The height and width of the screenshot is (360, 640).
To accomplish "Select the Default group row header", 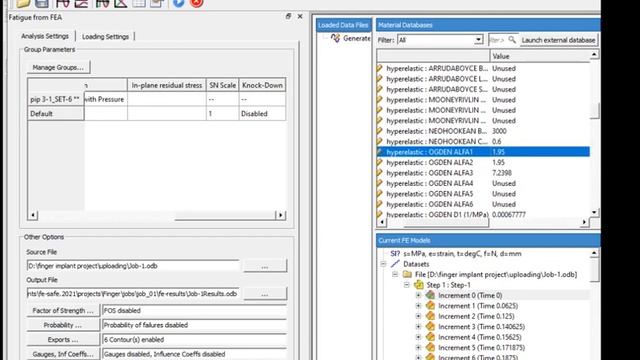I will [56, 113].
